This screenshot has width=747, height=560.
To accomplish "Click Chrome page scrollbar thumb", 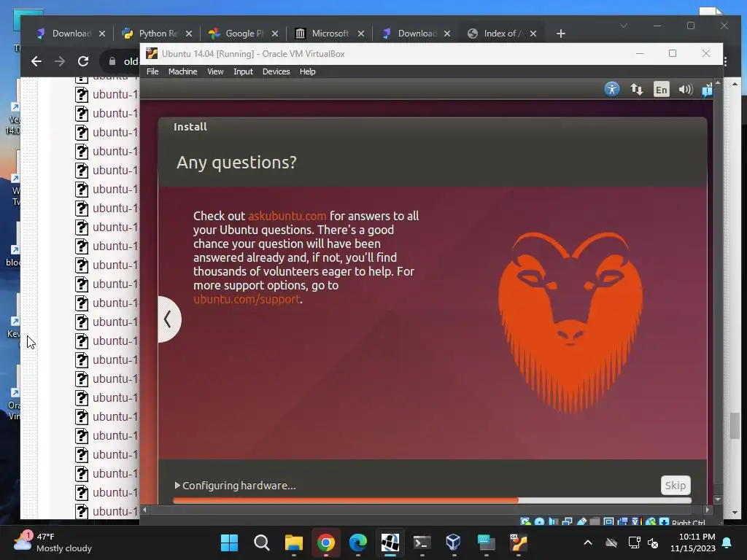I will point(735,426).
